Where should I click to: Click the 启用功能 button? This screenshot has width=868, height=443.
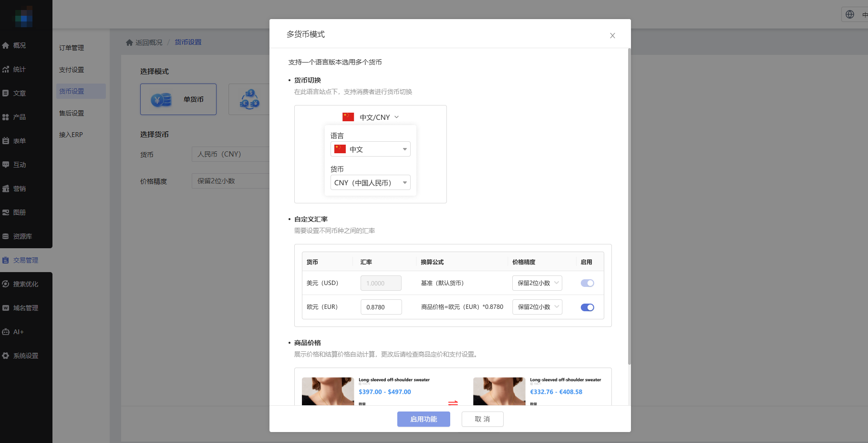click(424, 419)
